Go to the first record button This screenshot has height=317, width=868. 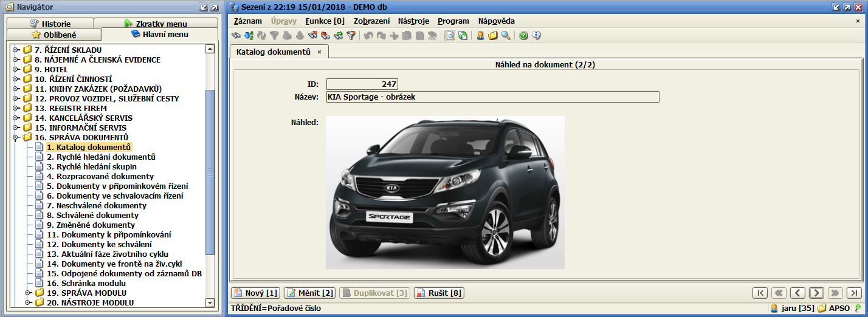[x=760, y=293]
